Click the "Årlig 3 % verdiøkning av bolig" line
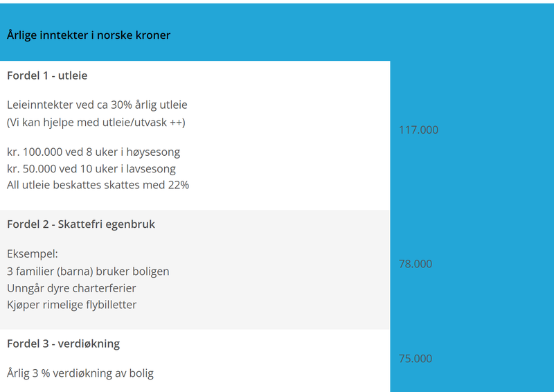 click(x=80, y=373)
